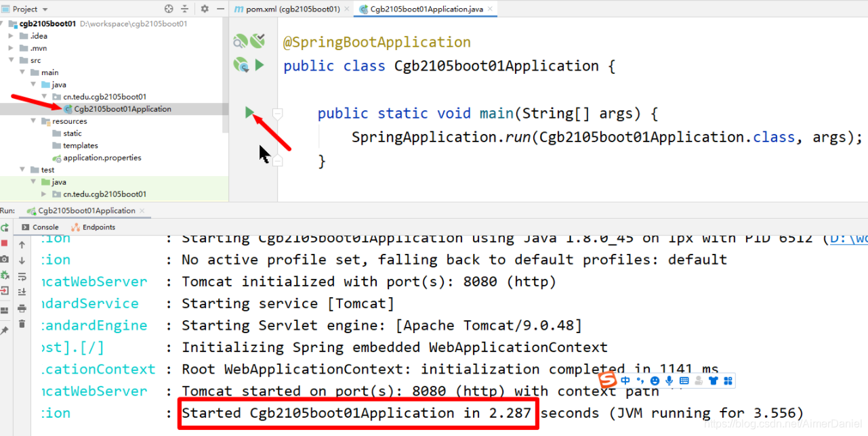Open the IME toolbox grid icon

(728, 380)
